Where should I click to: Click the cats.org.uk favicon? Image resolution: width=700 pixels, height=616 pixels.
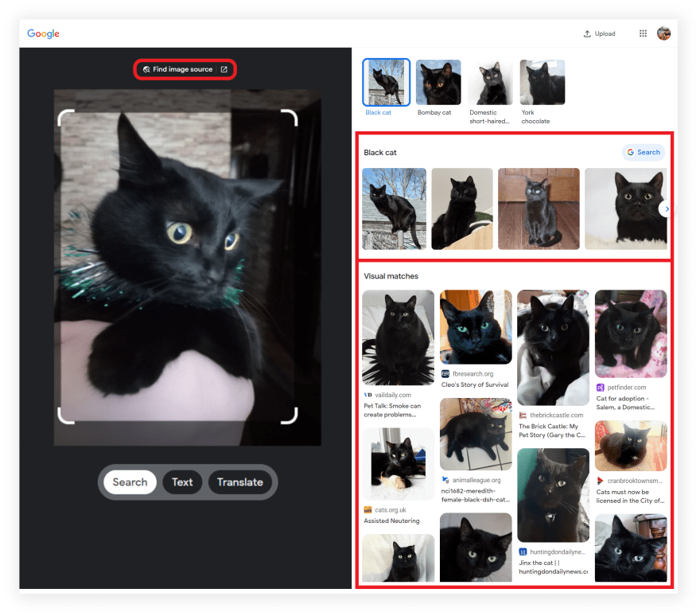point(366,509)
